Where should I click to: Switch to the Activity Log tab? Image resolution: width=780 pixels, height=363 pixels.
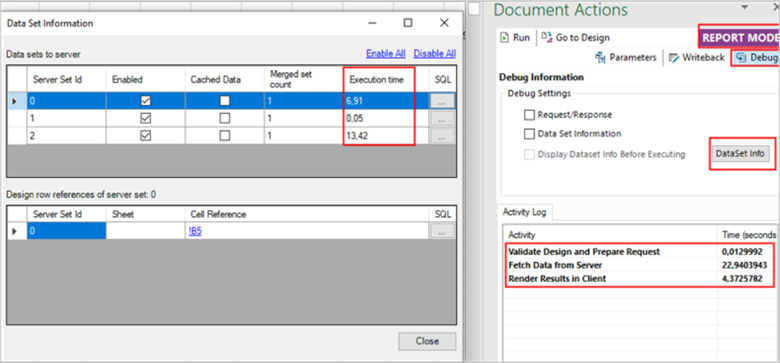(x=524, y=212)
